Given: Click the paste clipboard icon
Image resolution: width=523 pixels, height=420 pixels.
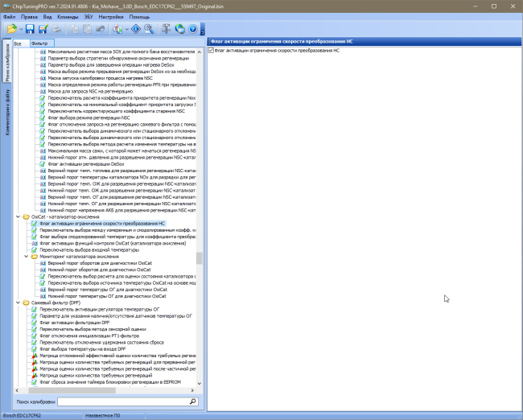Looking at the screenshot, I should (87, 29).
